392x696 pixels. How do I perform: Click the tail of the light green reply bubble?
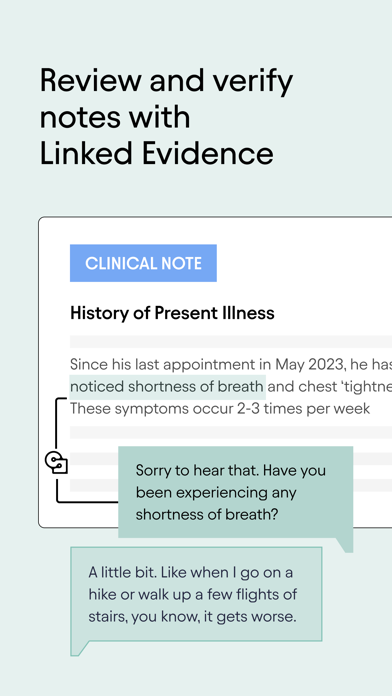tap(79, 648)
